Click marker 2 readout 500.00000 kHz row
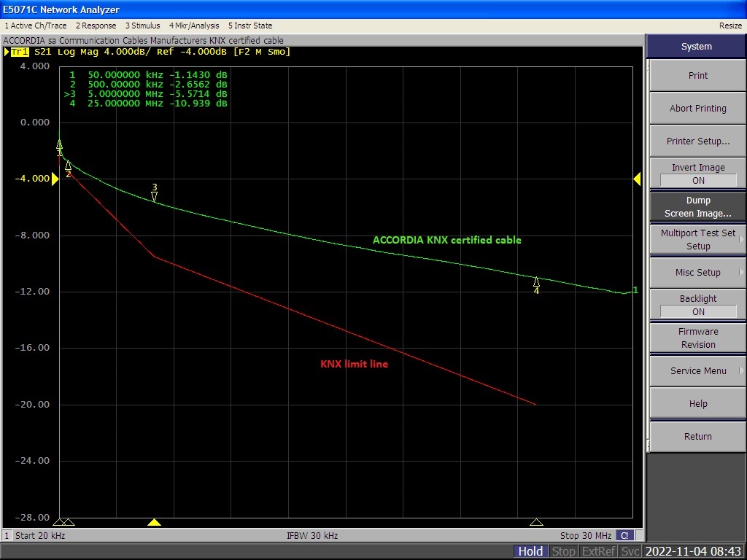747x560 pixels. [148, 85]
